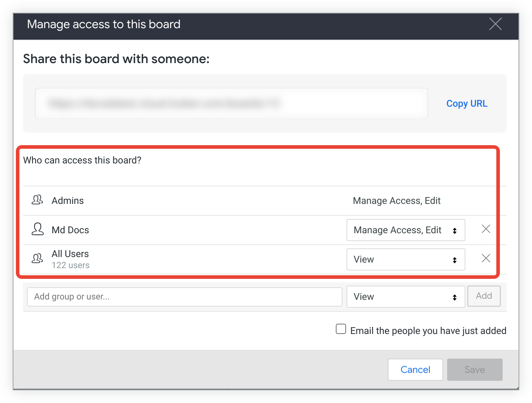The image size is (532, 403).
Task: Click the board URL text field
Action: click(x=231, y=104)
